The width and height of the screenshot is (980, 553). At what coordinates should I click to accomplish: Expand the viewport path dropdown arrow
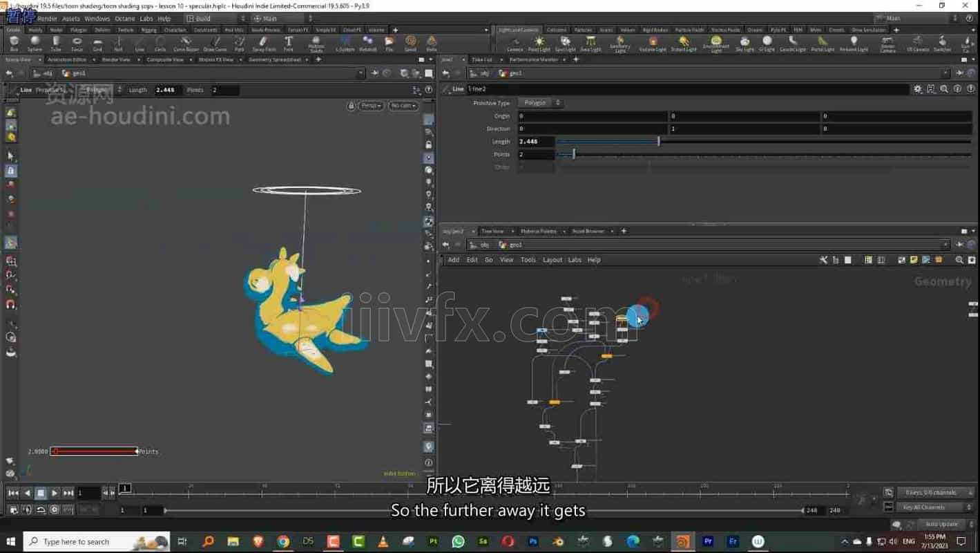pyautogui.click(x=361, y=73)
